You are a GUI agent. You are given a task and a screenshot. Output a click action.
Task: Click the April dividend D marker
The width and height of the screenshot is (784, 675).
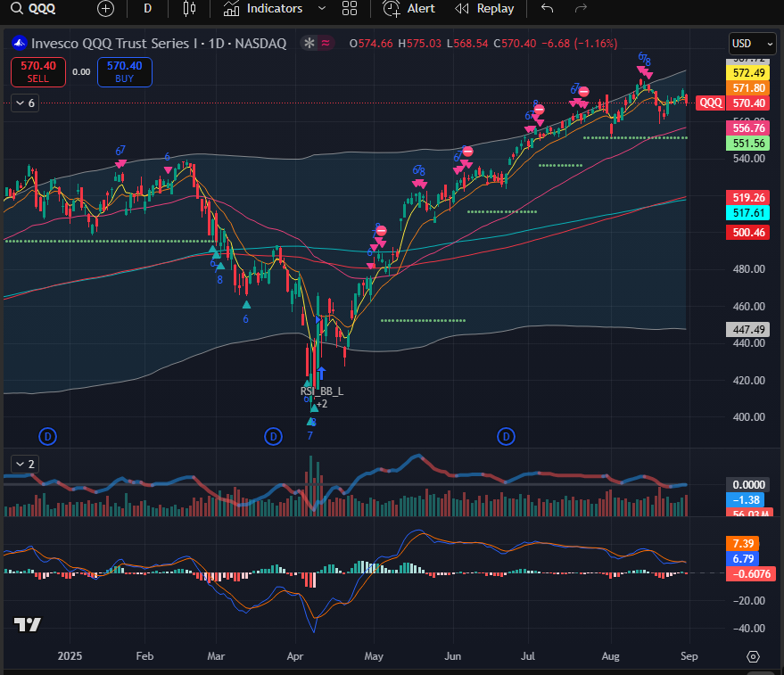pyautogui.click(x=273, y=436)
